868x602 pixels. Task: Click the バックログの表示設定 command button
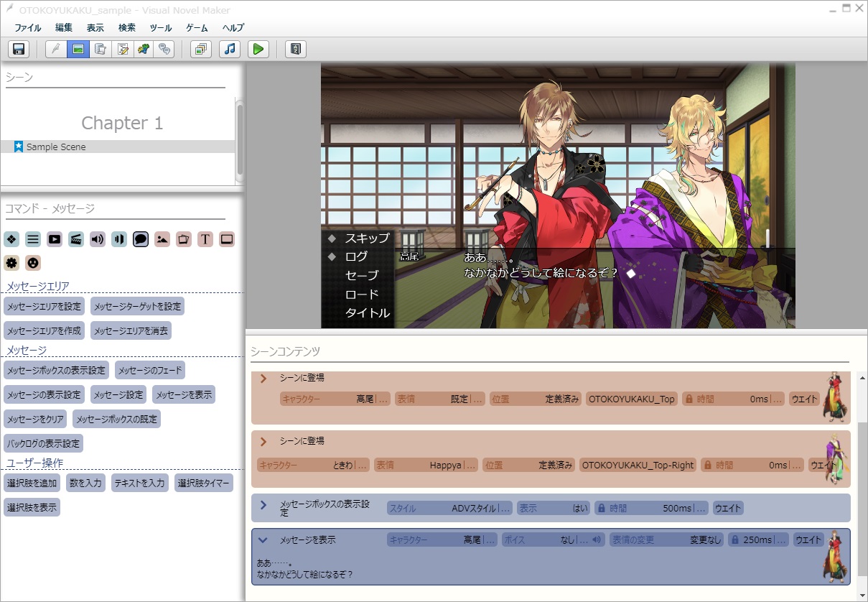43,443
